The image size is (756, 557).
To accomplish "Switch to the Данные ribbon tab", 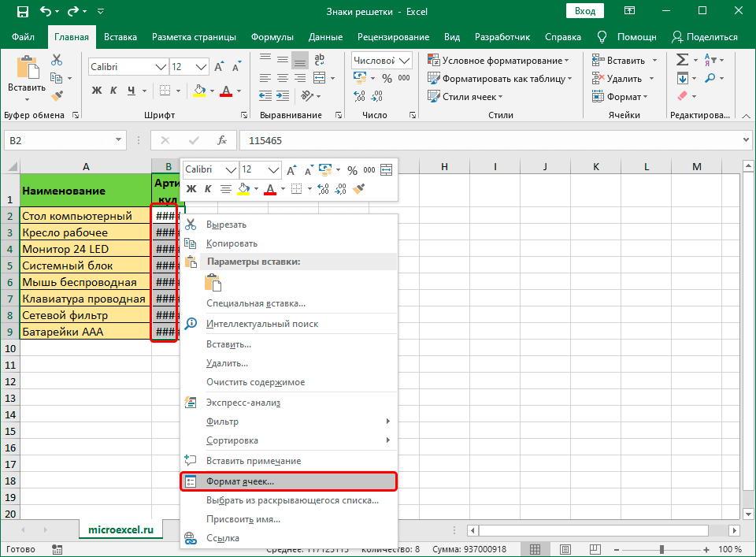I will pos(325,37).
